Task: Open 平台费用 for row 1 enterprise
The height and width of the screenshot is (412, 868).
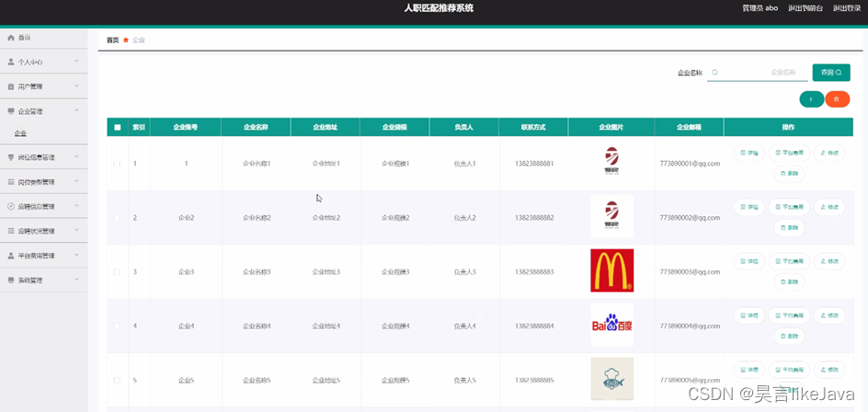Action: pyautogui.click(x=789, y=153)
